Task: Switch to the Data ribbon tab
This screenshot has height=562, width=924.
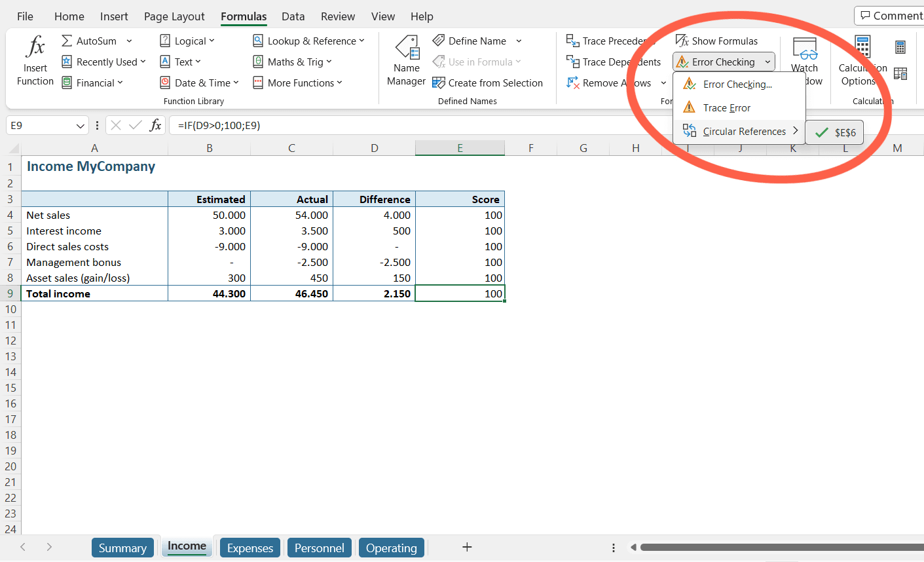Action: click(x=293, y=16)
